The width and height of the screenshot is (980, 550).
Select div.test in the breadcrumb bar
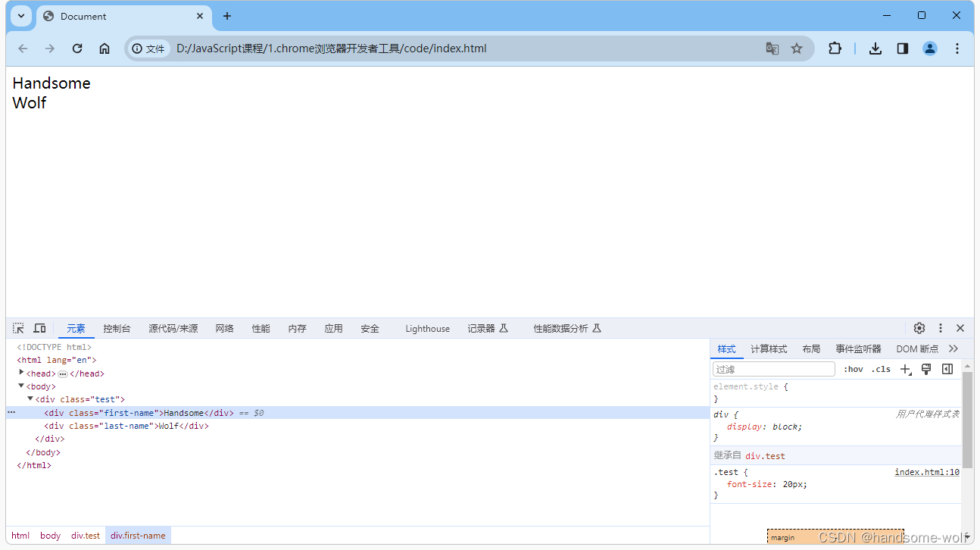coord(86,536)
